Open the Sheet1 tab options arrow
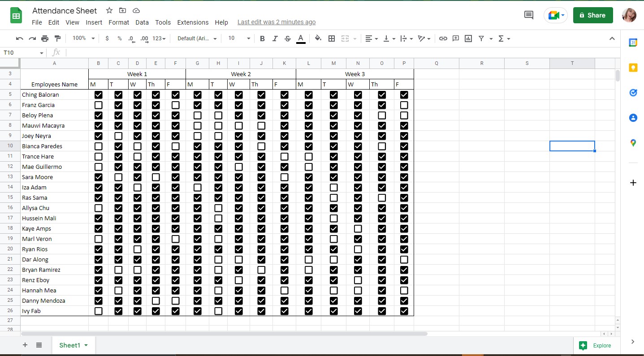The width and height of the screenshot is (644, 356). (x=86, y=345)
